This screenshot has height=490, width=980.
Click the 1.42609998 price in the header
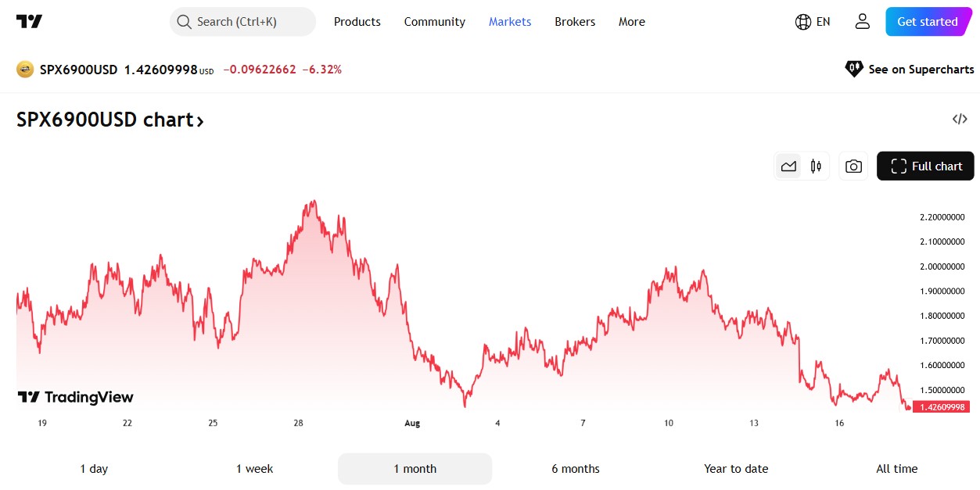[160, 70]
